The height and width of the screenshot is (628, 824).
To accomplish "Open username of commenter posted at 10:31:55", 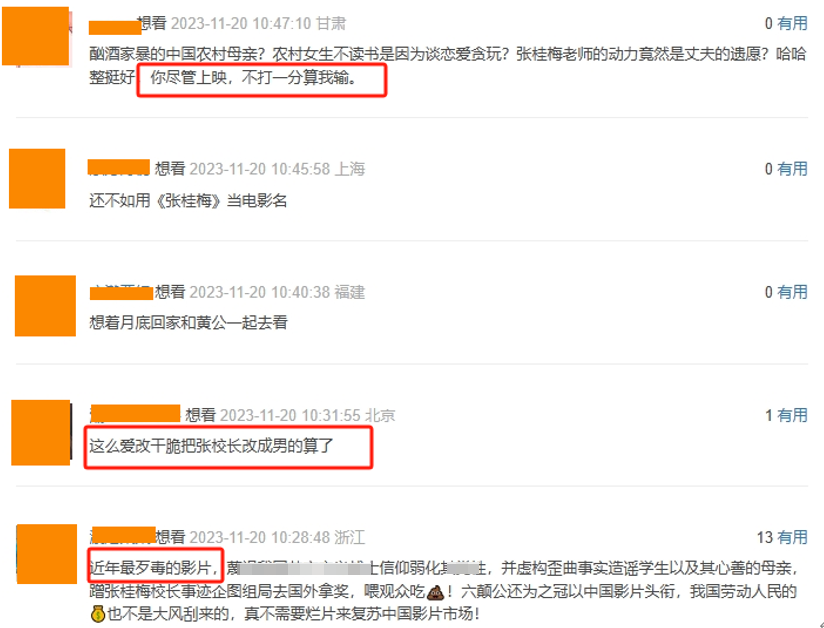I will click(x=136, y=414).
